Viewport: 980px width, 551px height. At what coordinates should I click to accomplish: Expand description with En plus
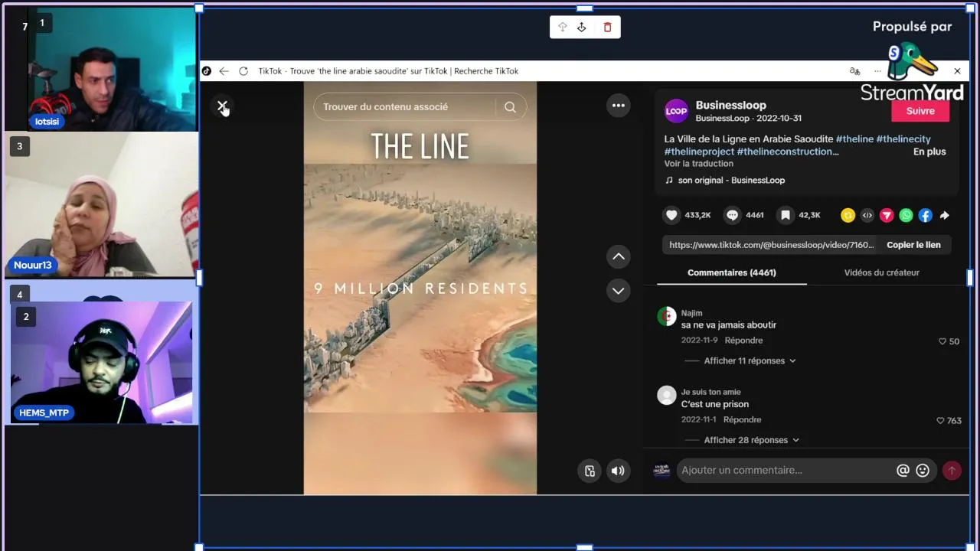pos(929,152)
